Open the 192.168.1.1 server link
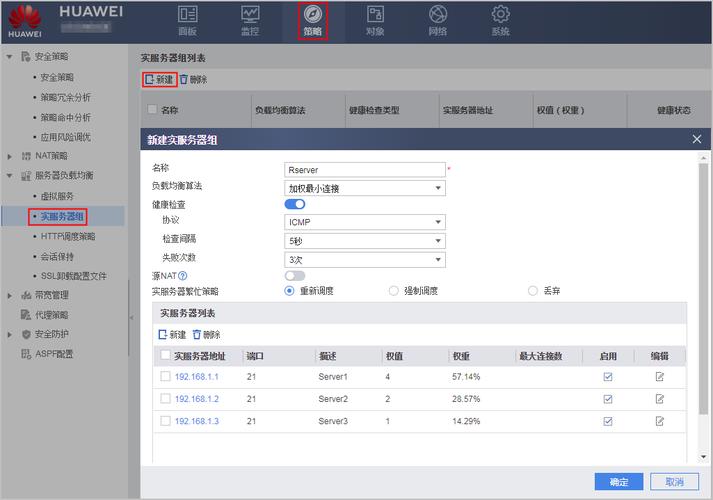The image size is (713, 500). 197,377
